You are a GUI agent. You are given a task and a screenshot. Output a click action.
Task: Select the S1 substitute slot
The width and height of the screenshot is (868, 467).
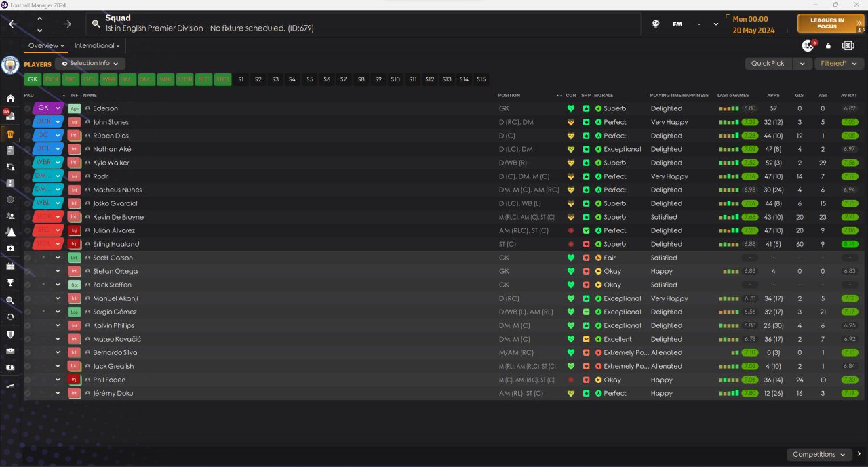[x=241, y=79]
